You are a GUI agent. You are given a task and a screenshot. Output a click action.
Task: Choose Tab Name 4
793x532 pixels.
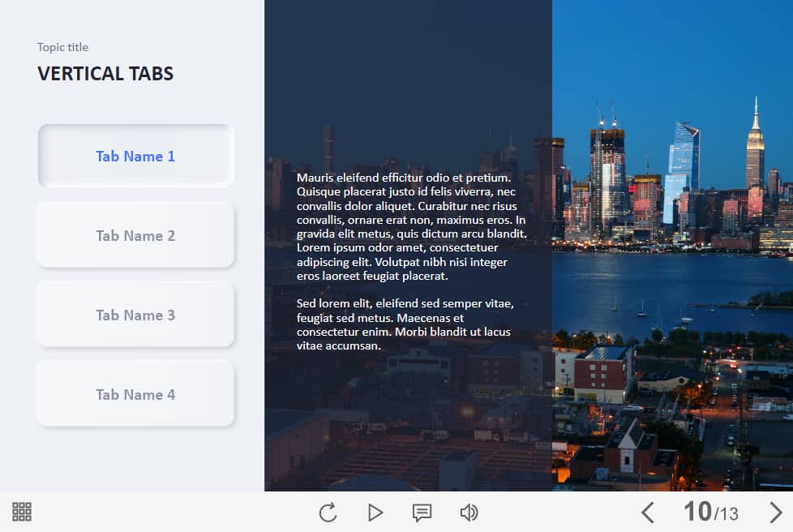point(135,395)
